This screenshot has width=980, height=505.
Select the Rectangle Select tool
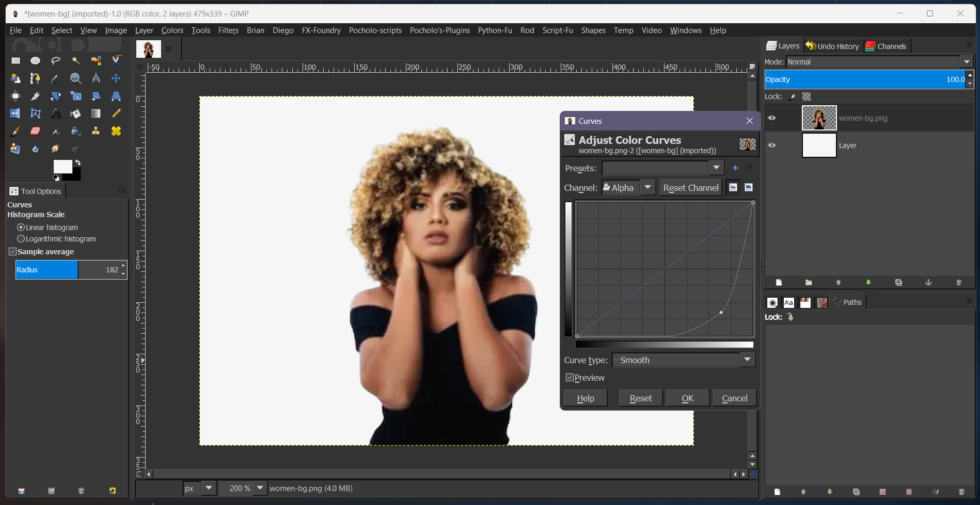(x=15, y=61)
